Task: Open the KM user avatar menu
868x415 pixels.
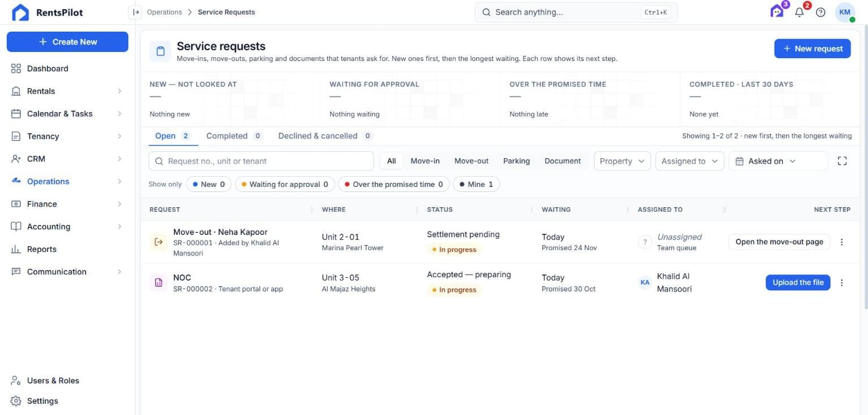Action: pyautogui.click(x=845, y=12)
